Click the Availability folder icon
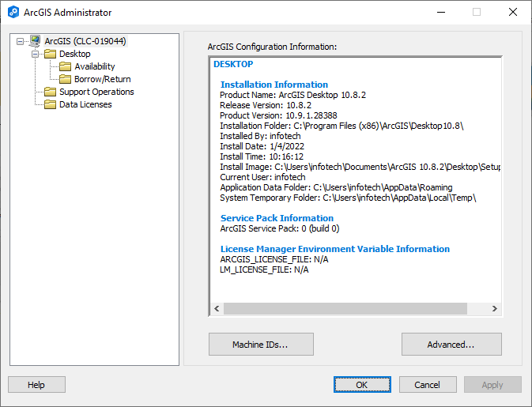 click(65, 66)
